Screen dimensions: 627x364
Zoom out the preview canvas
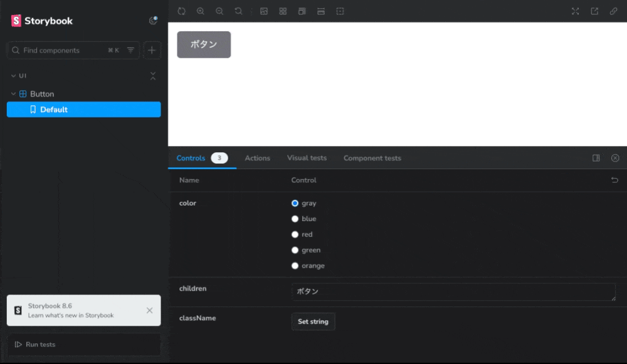[x=219, y=11]
